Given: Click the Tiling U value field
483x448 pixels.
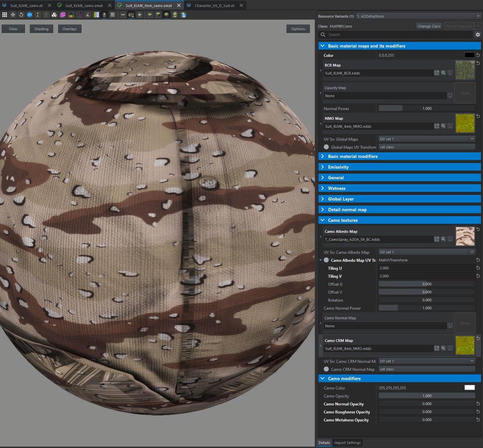Looking at the screenshot, I should coord(427,268).
